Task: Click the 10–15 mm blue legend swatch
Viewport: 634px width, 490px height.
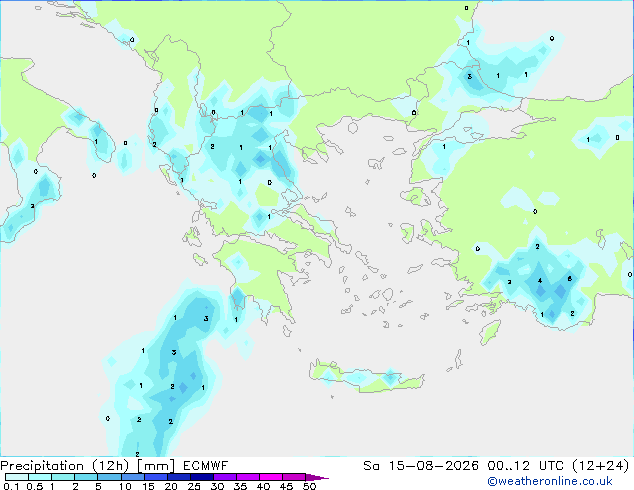Action: click(x=133, y=477)
